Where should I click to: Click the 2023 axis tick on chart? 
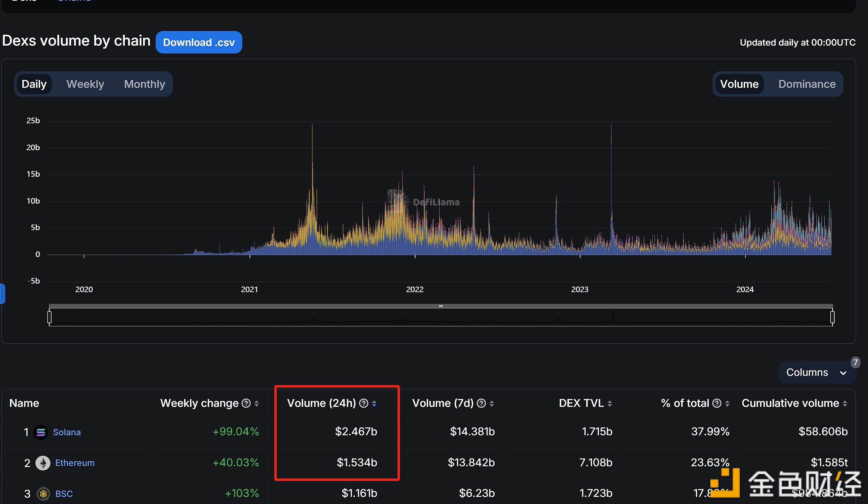(x=580, y=289)
